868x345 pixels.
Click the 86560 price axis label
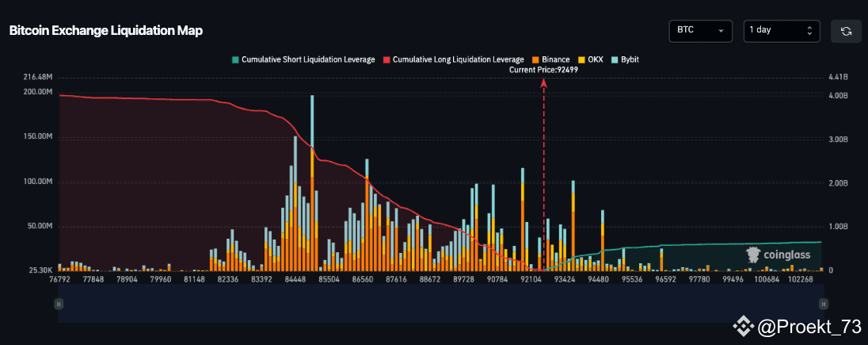coord(363,280)
